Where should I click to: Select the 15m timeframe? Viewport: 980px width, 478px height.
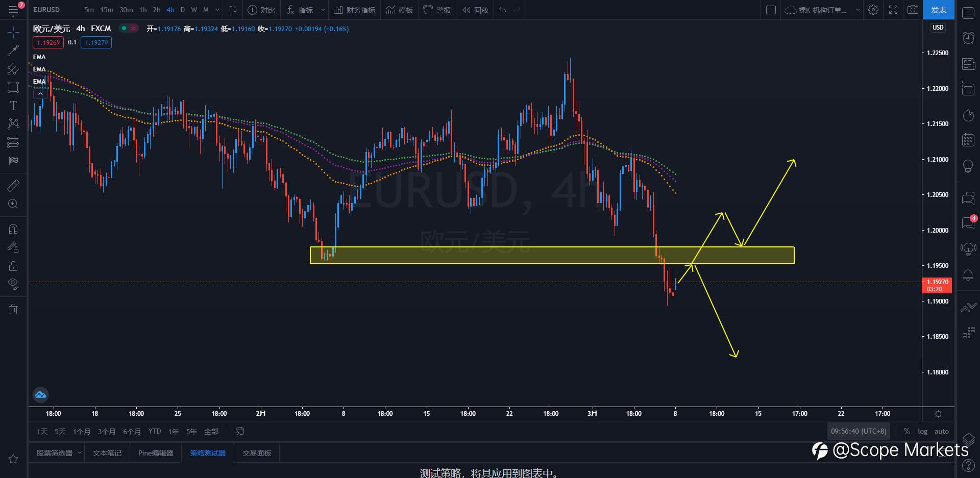point(107,10)
